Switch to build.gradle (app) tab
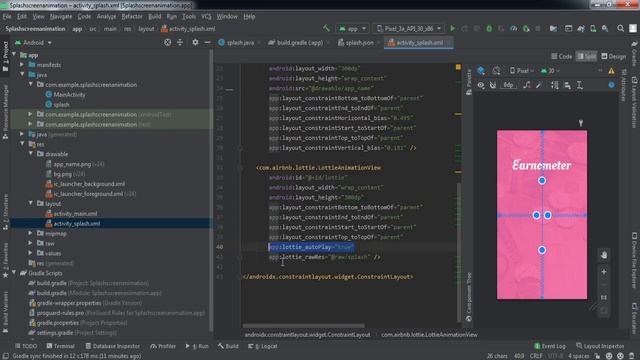Image resolution: width=640 pixels, height=360 pixels. 299,42
